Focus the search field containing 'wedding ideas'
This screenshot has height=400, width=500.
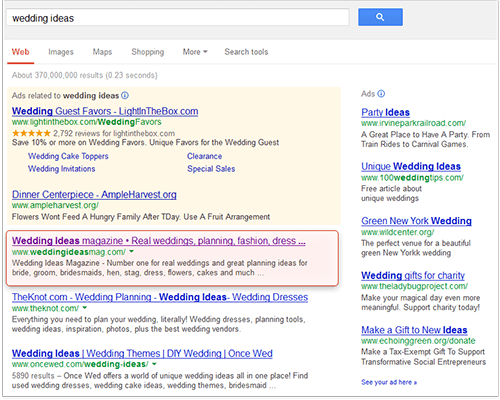[178, 17]
